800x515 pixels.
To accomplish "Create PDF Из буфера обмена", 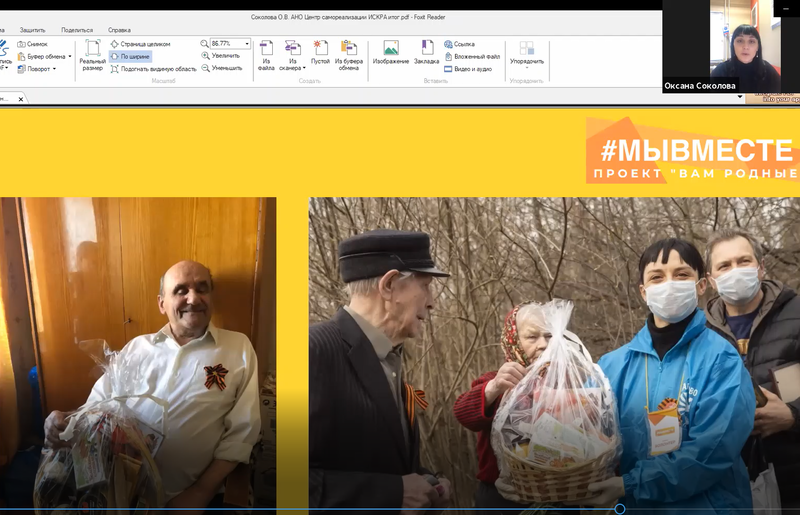I will (x=349, y=56).
